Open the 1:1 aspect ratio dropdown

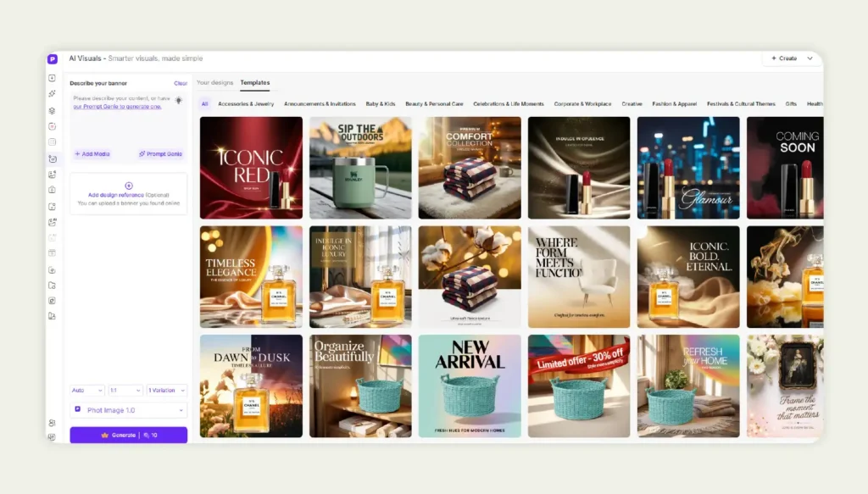[x=125, y=390]
